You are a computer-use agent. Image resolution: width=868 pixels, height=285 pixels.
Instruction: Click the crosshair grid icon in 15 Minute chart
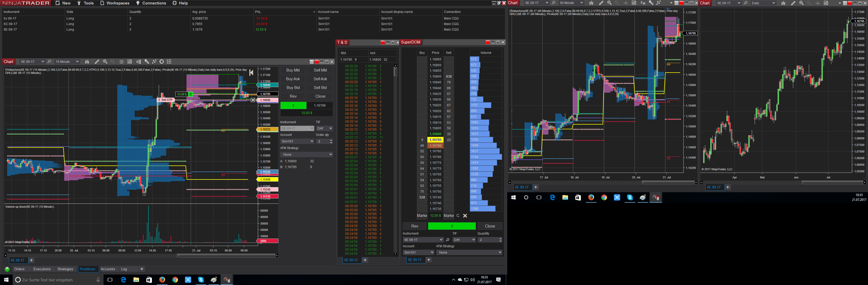point(121,61)
